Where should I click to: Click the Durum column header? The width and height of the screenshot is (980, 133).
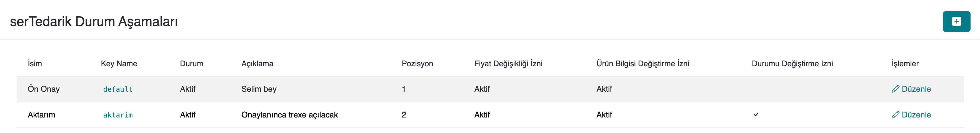tap(191, 63)
